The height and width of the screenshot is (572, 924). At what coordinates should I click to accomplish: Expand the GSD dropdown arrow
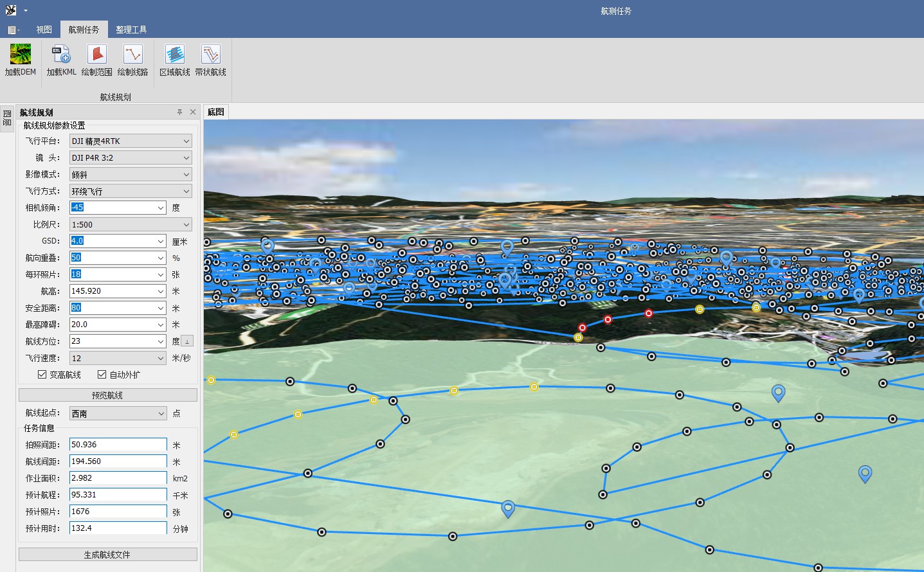pyautogui.click(x=161, y=241)
